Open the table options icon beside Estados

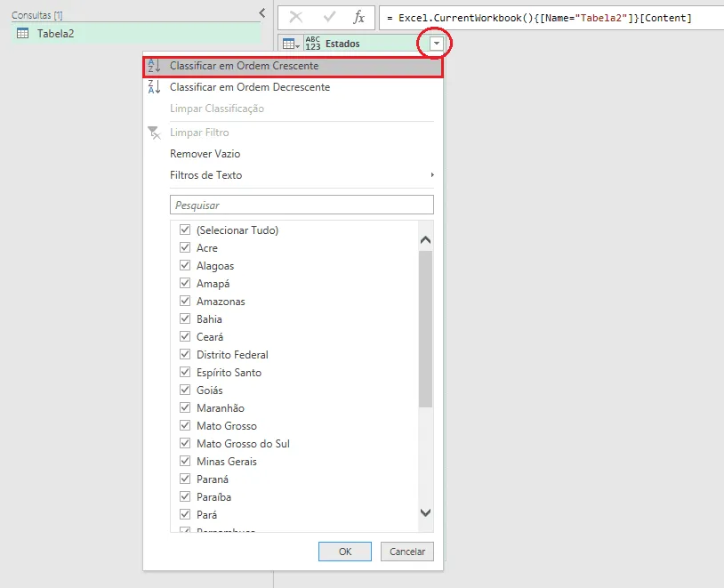click(x=291, y=44)
